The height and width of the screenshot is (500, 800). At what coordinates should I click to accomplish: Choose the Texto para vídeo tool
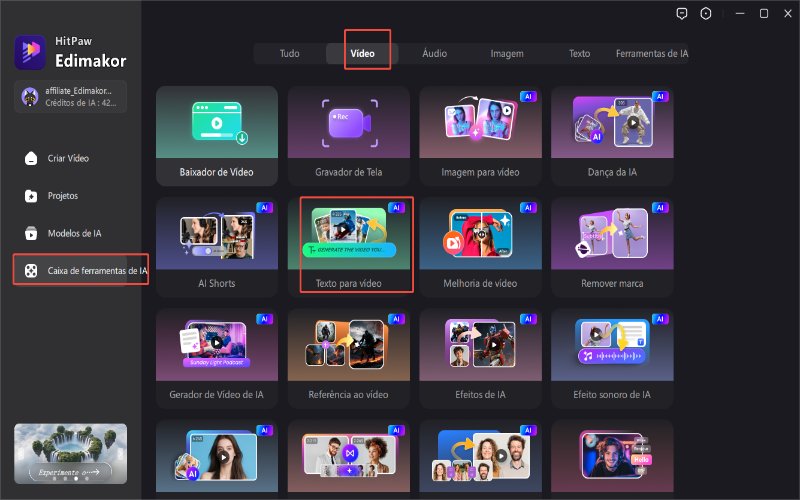click(348, 247)
